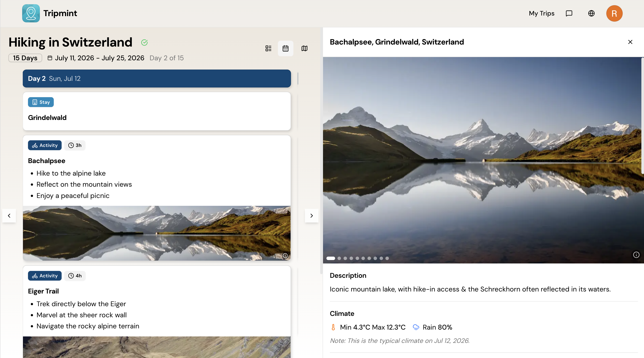644x358 pixels.
Task: Open the language globe icon
Action: pyautogui.click(x=591, y=13)
